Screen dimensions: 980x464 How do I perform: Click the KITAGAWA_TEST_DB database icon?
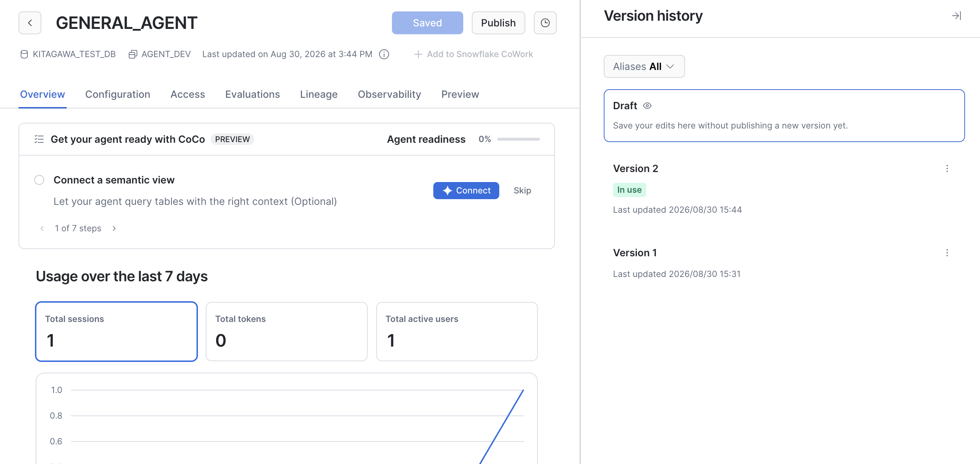coord(24,55)
